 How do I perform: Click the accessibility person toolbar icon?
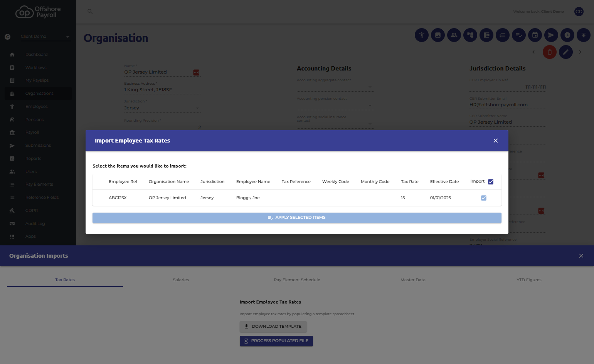[422, 35]
